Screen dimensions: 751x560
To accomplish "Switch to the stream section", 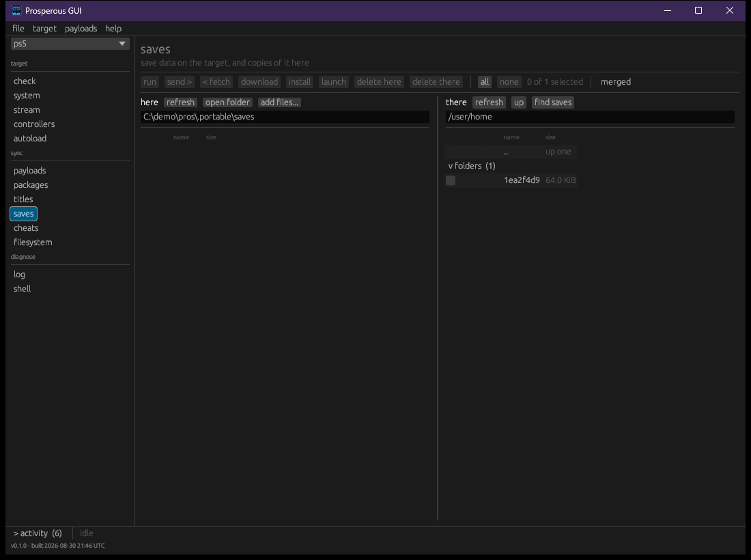I will point(27,110).
